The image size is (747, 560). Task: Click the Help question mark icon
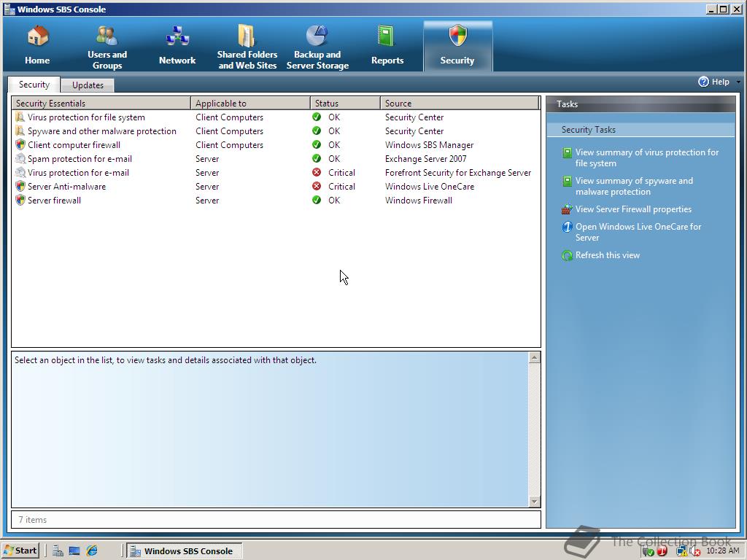point(703,82)
